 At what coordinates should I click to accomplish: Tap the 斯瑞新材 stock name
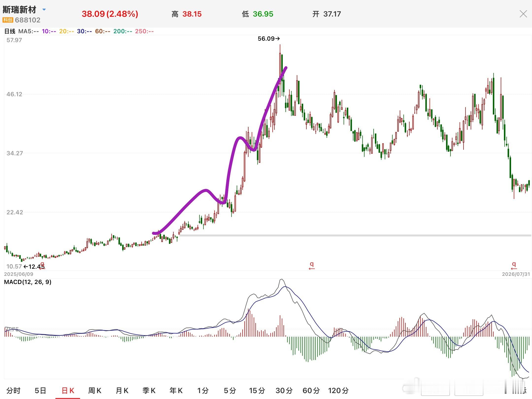point(19,10)
